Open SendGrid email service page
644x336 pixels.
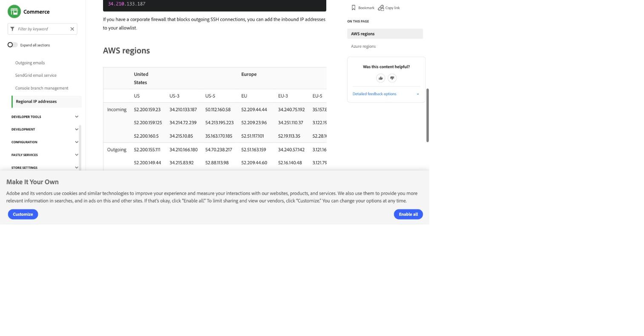click(36, 75)
